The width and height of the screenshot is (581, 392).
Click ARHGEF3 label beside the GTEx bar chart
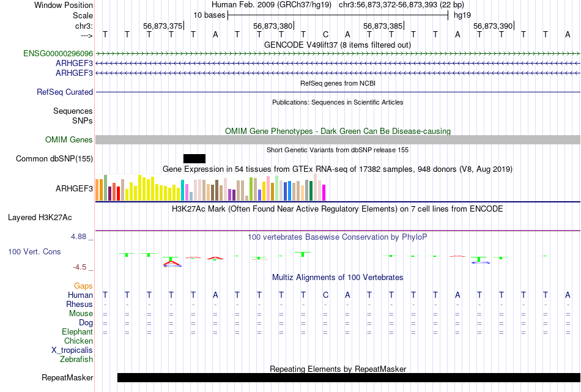[x=74, y=188]
